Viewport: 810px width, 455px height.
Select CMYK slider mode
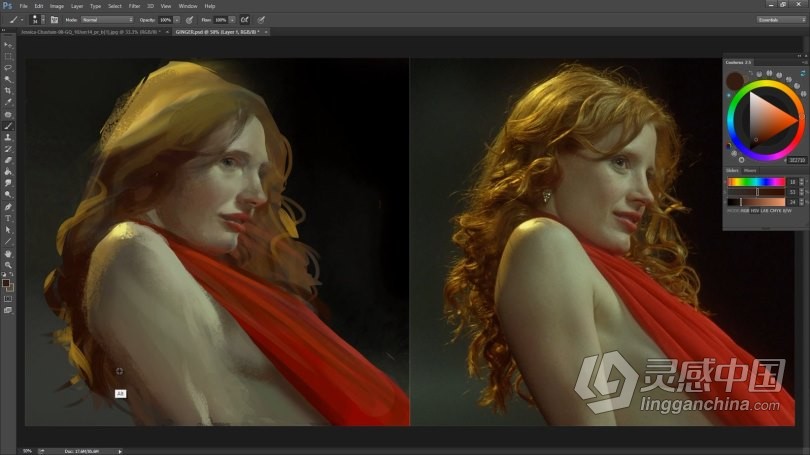point(775,211)
